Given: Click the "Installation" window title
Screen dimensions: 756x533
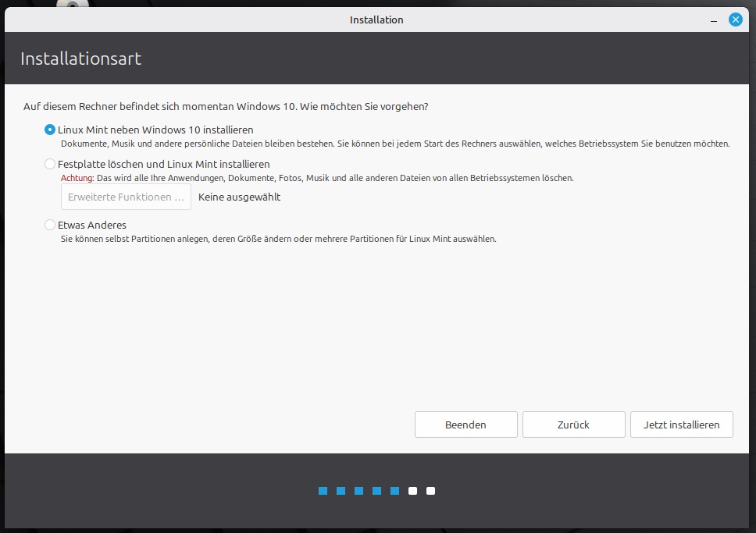Looking at the screenshot, I should coord(376,20).
